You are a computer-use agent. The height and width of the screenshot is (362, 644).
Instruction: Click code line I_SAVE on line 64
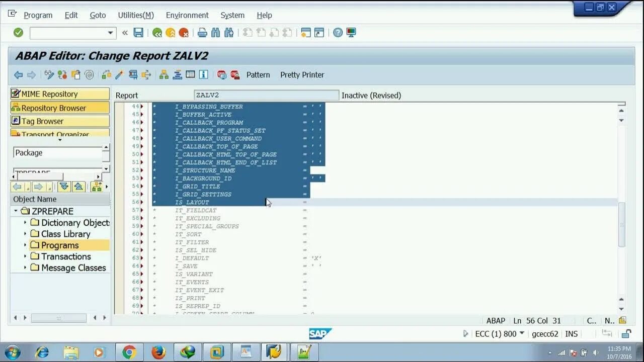point(186,266)
